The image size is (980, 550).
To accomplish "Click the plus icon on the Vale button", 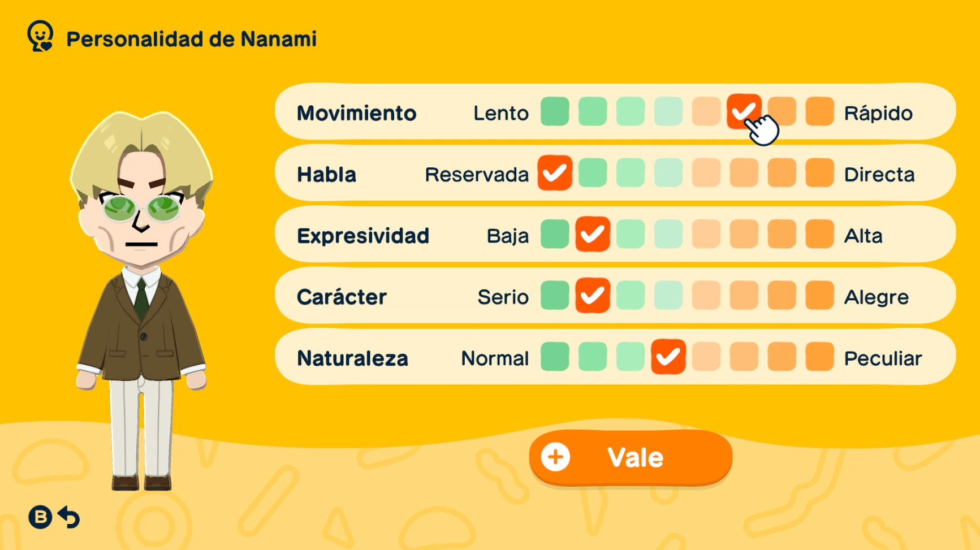I will tap(555, 457).
